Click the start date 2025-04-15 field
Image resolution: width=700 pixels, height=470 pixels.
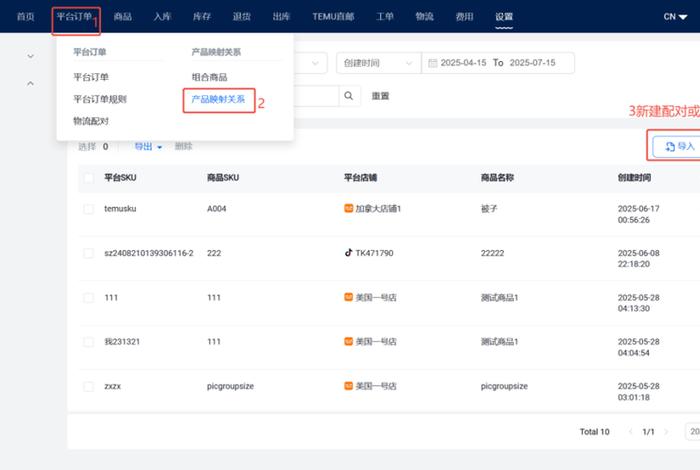463,63
